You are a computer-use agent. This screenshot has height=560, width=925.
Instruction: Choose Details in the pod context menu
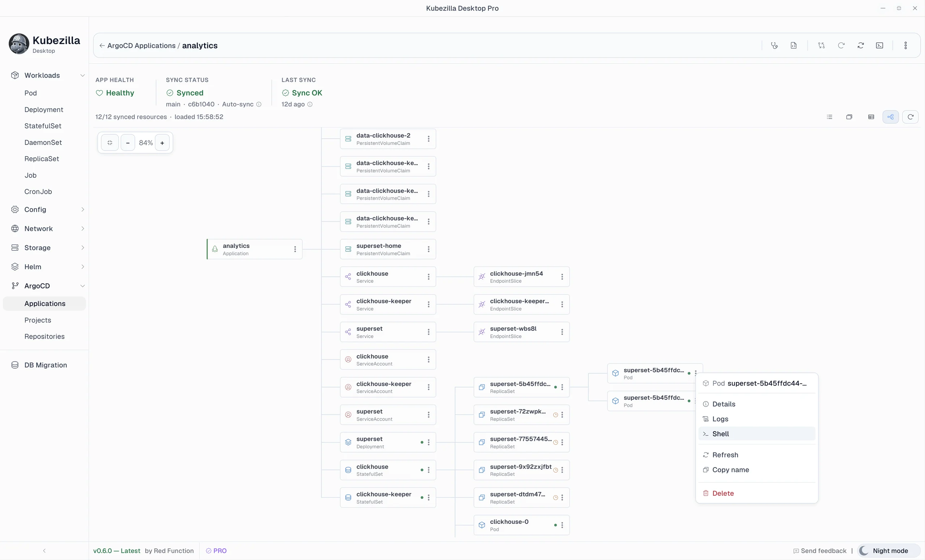[x=757, y=404]
